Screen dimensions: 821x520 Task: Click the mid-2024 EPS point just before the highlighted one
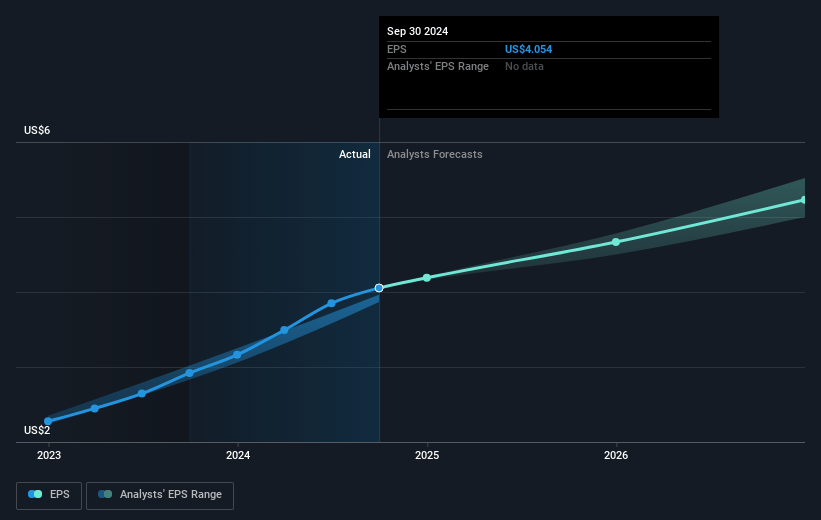[331, 303]
